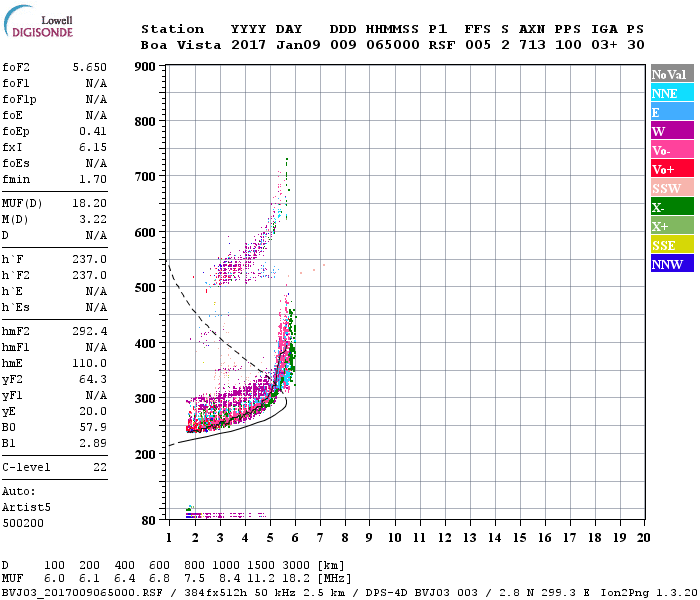Select the MUF(D) value 18.20

click(89, 202)
